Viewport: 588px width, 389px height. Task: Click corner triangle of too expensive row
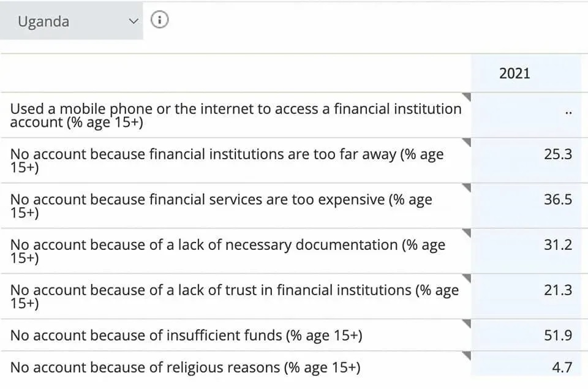tap(467, 187)
